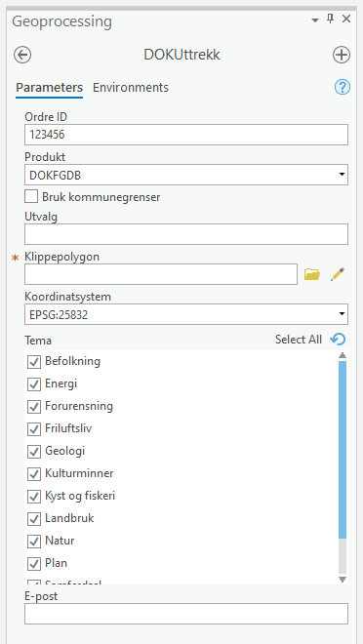Toggle the pin auto-hide icon
The width and height of the screenshot is (363, 644).
click(x=330, y=19)
